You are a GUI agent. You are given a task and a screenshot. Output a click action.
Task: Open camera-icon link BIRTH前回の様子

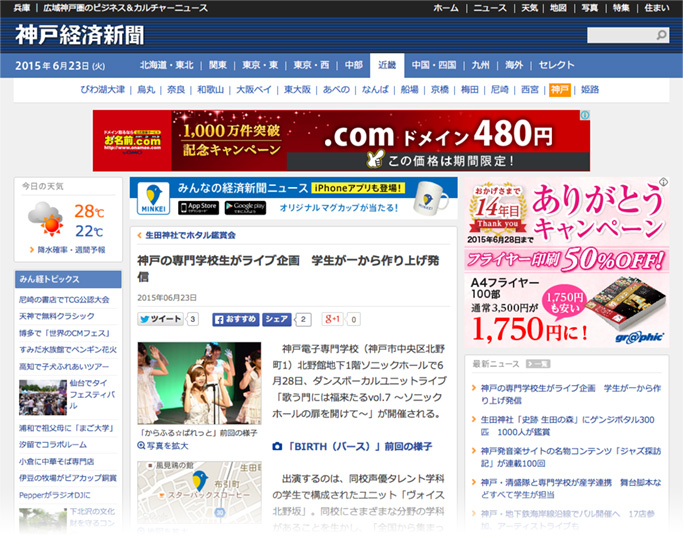click(352, 447)
